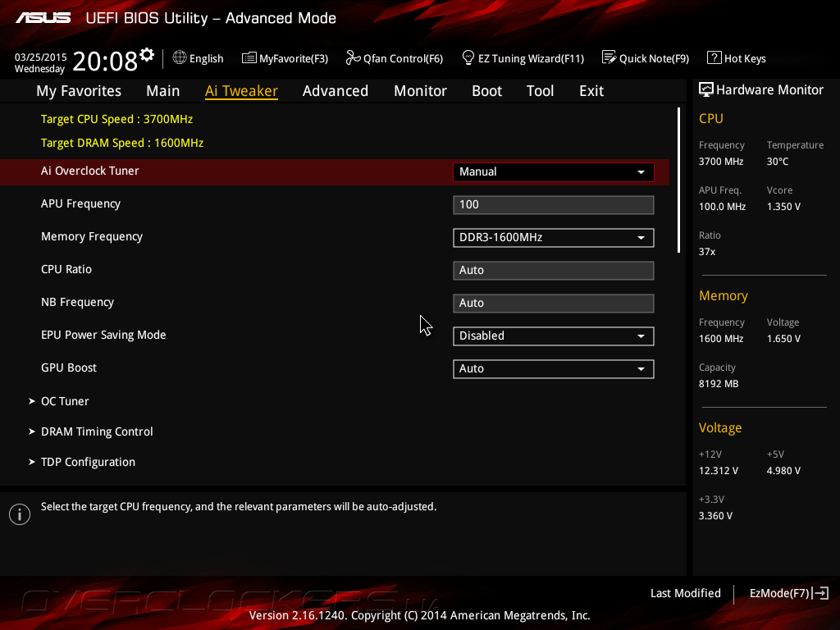This screenshot has width=840, height=630.
Task: Click the 20:08 clock time
Action: [105, 61]
